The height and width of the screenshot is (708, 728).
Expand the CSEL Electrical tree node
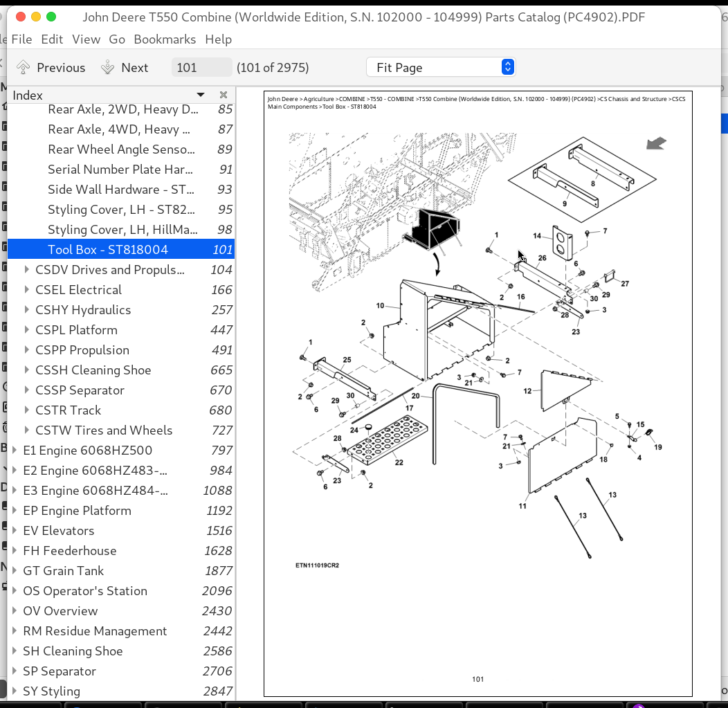pos(27,290)
